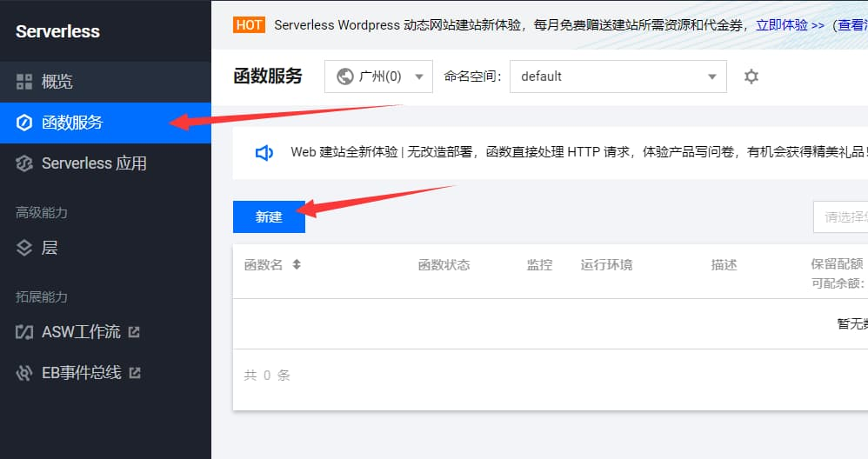Click the 函数服务 page heading
This screenshot has height=459, width=868.
coord(268,76)
